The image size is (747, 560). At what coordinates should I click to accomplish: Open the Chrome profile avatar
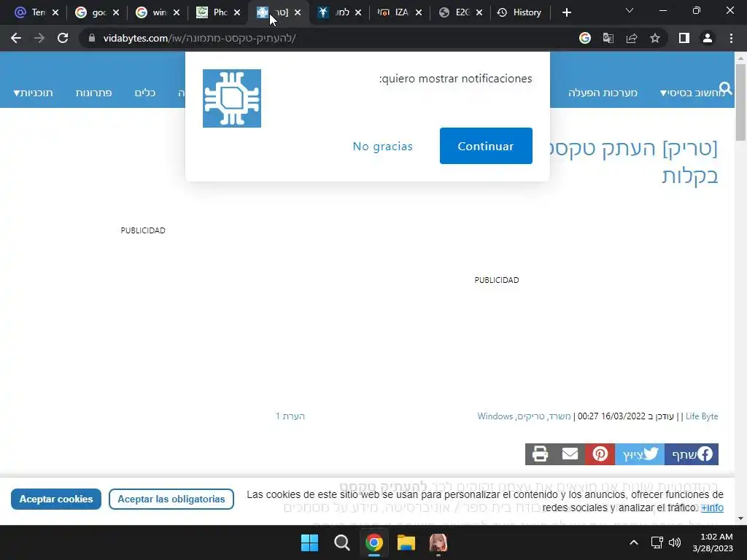pos(708,38)
